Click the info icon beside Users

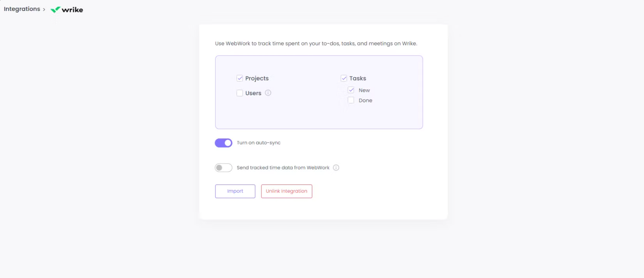(268, 93)
